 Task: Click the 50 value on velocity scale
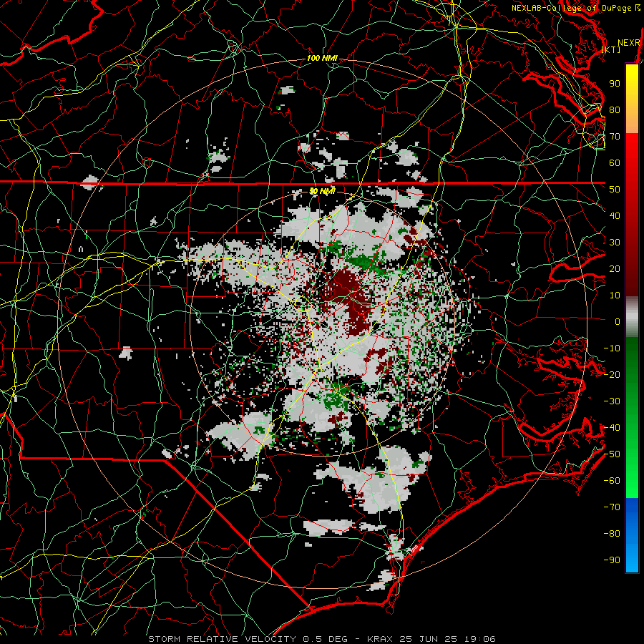615,190
